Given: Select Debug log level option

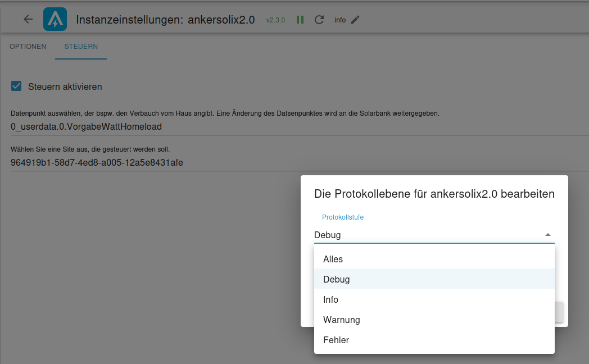Looking at the screenshot, I should coord(434,279).
